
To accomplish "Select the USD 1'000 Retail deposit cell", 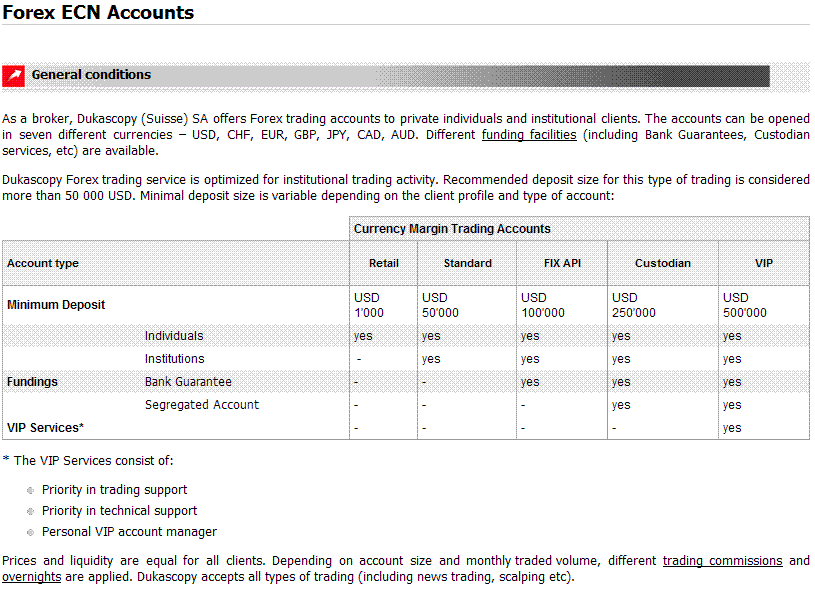I will point(369,305).
